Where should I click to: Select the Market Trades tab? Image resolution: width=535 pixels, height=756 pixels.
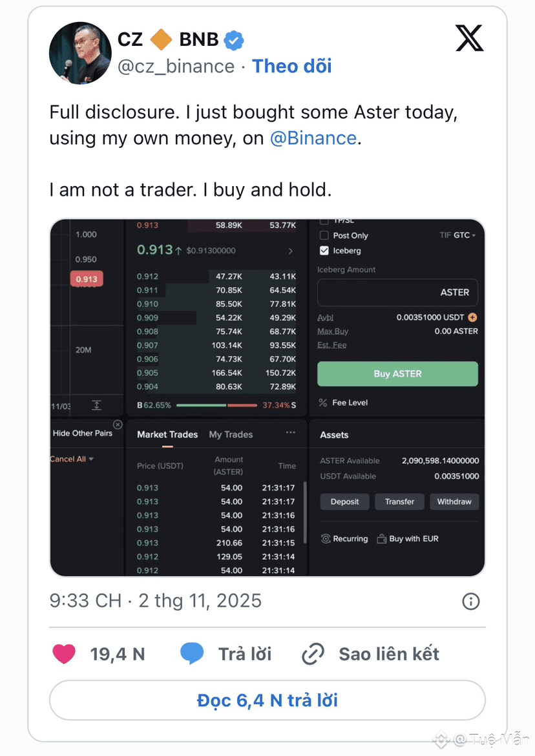[x=167, y=435]
